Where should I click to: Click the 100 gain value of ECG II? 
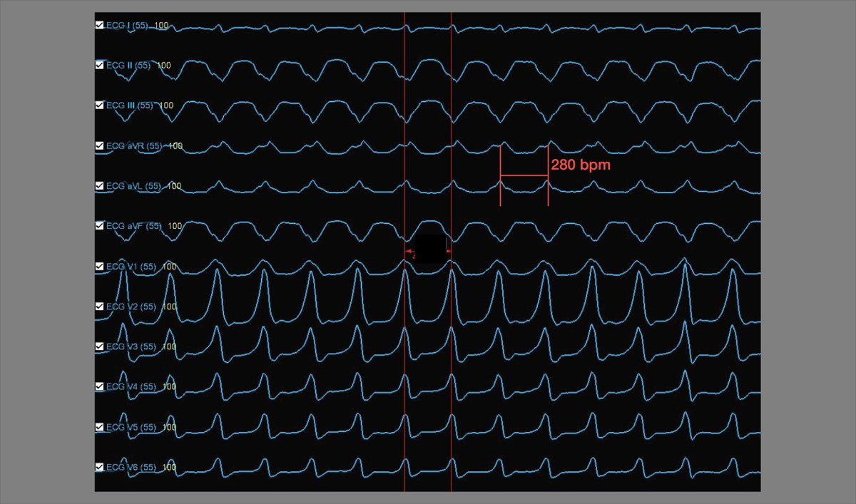pyautogui.click(x=164, y=66)
